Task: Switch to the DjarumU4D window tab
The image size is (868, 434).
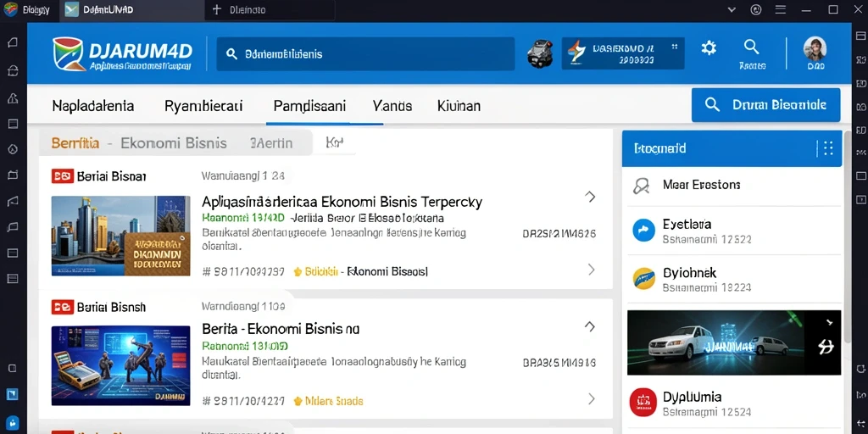Action: point(131,10)
